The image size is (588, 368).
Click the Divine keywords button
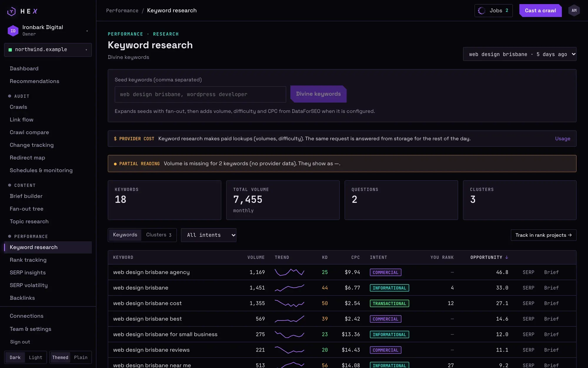(x=318, y=94)
